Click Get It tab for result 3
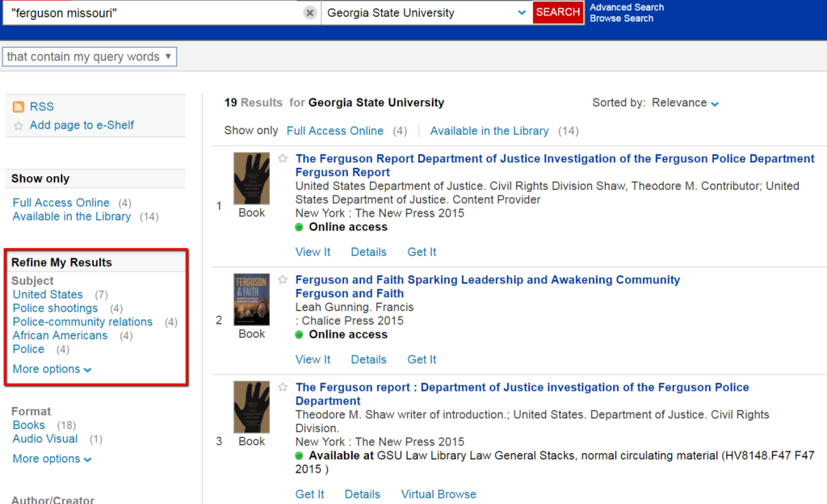 point(309,494)
